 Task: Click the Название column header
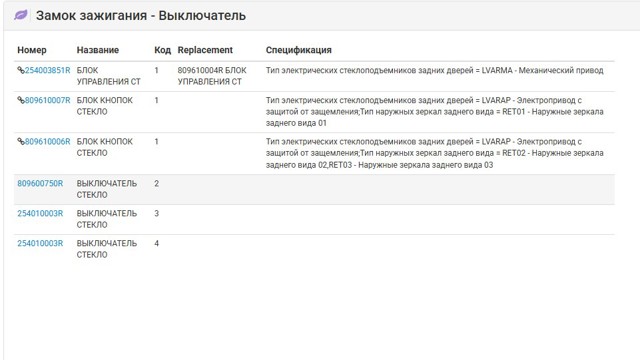coord(98,50)
